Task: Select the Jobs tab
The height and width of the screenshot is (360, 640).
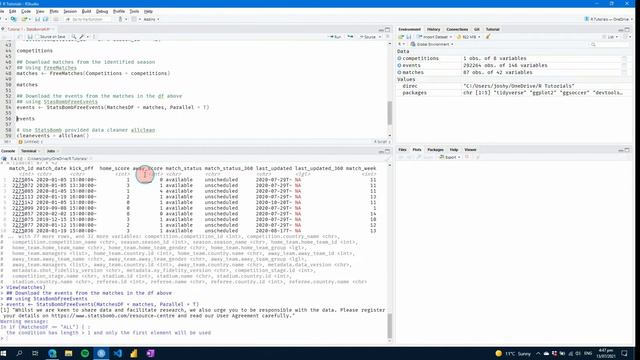Action: [x=51, y=151]
